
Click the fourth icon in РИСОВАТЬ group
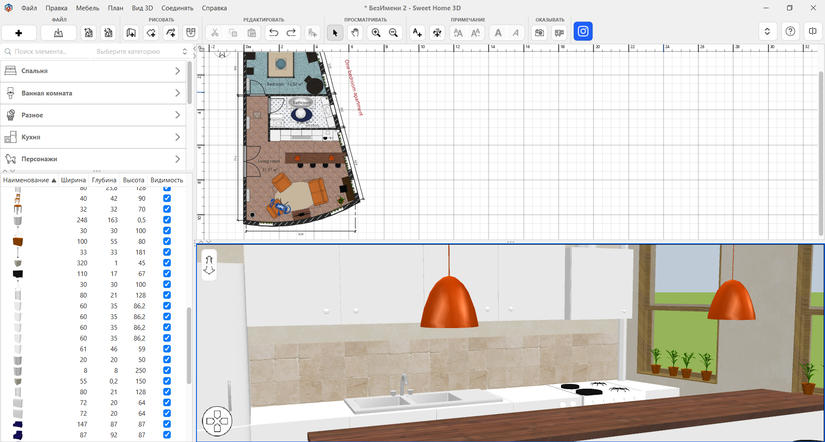coord(190,33)
